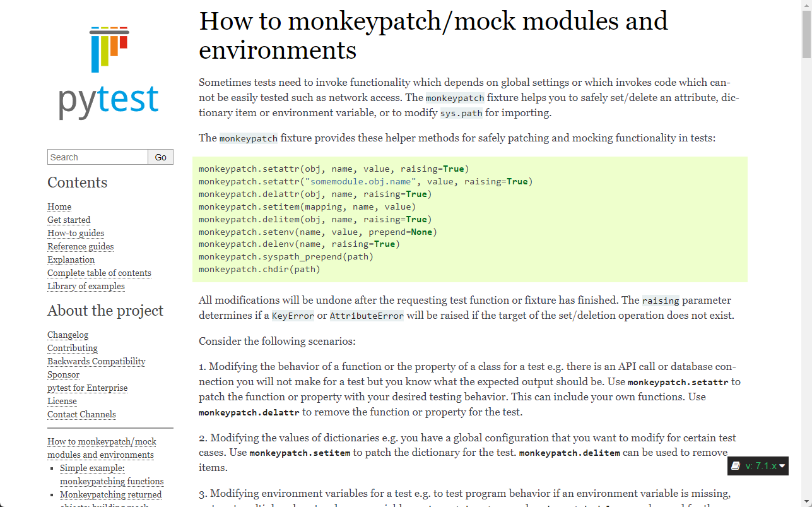Image resolution: width=812 pixels, height=507 pixels.
Task: Click the page title heading
Action: [x=433, y=35]
